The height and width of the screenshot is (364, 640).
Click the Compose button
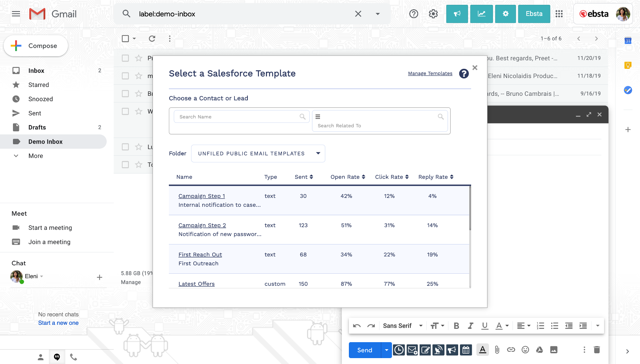click(36, 46)
